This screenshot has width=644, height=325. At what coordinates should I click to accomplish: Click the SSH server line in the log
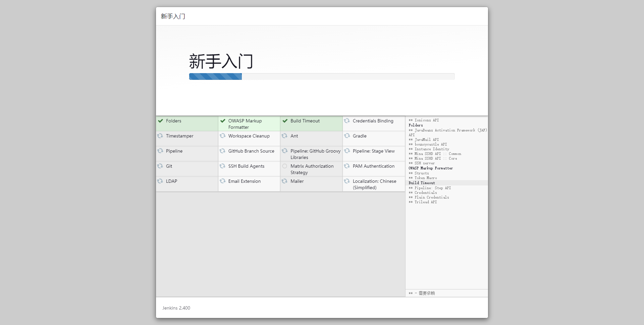point(422,163)
